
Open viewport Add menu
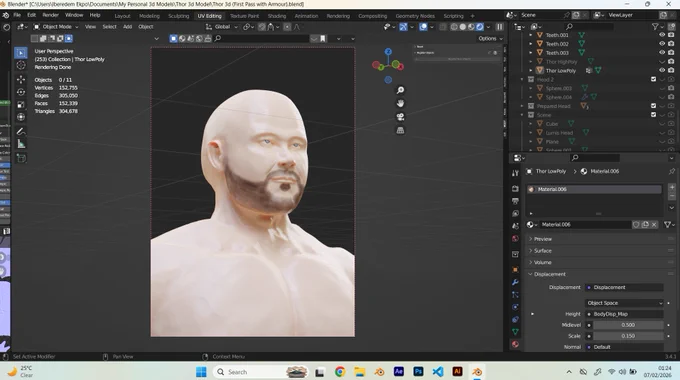[127, 27]
